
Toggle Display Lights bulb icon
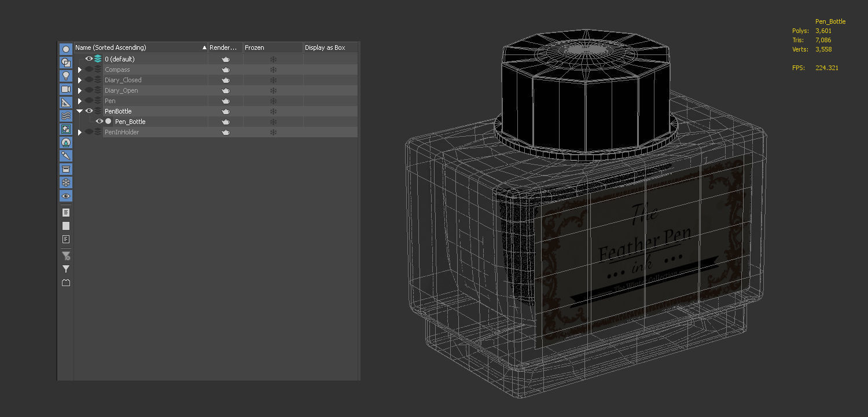(66, 76)
